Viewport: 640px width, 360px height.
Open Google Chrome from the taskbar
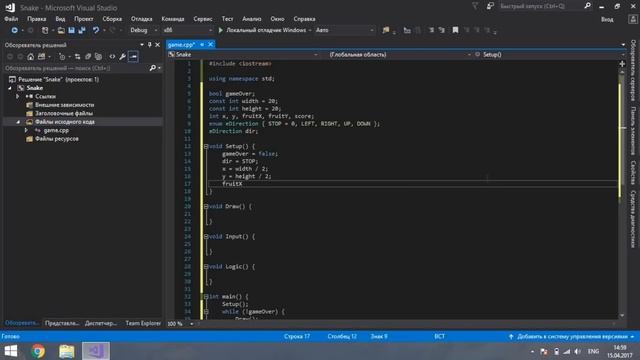38,351
